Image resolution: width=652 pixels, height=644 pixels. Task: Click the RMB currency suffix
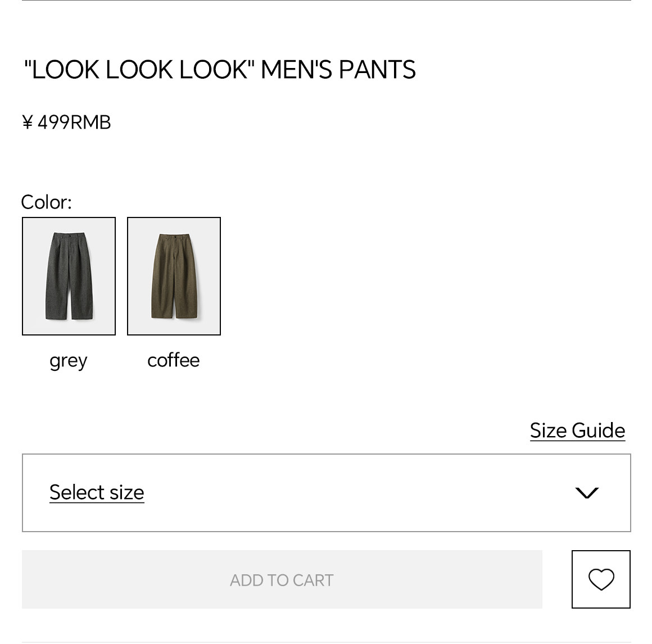(x=90, y=122)
